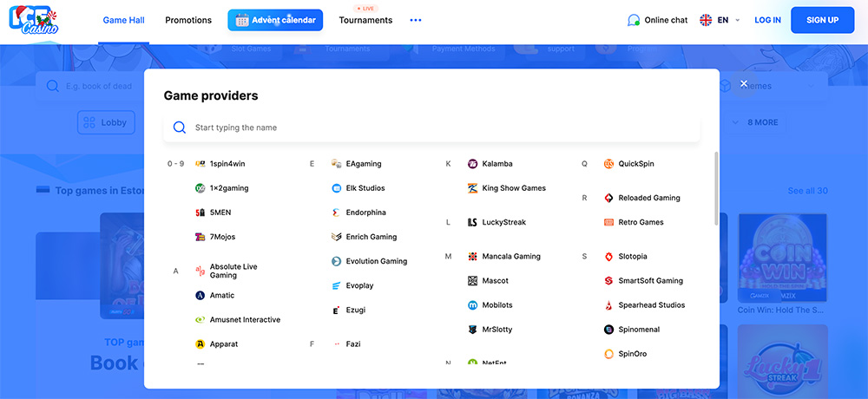Close the Game providers dialog
Image resolution: width=868 pixels, height=399 pixels.
pos(744,83)
